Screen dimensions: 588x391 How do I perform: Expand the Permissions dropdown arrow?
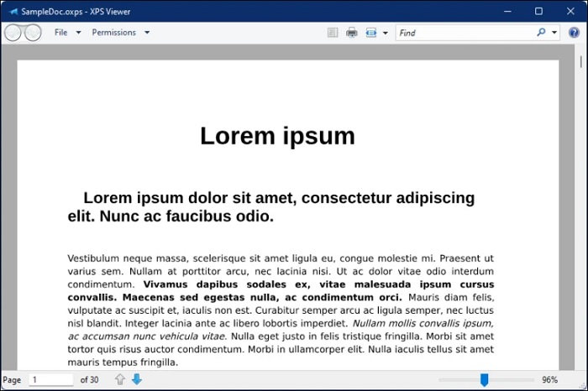tap(147, 33)
